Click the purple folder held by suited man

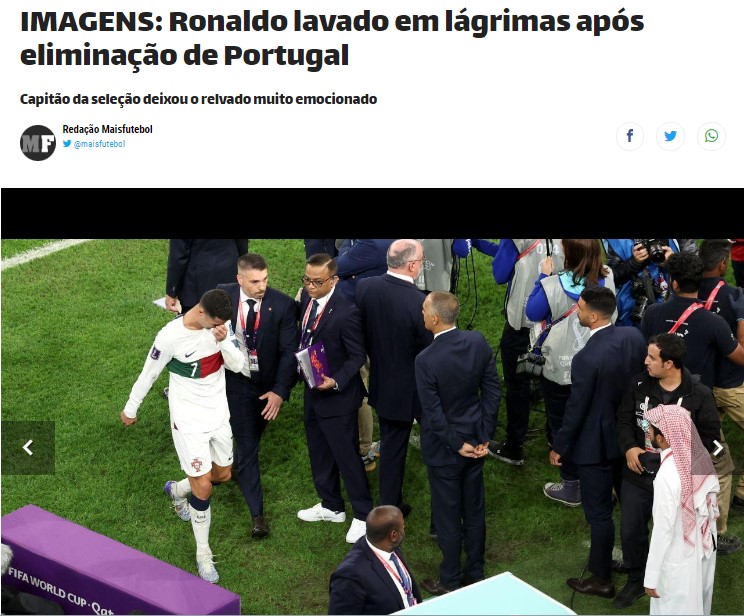pos(313,364)
